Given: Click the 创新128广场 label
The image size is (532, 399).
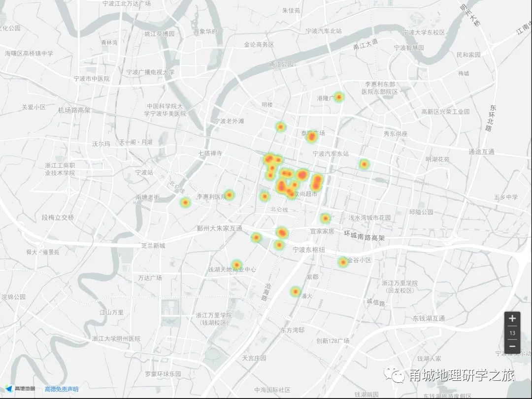Looking at the screenshot, I should (x=333, y=340).
